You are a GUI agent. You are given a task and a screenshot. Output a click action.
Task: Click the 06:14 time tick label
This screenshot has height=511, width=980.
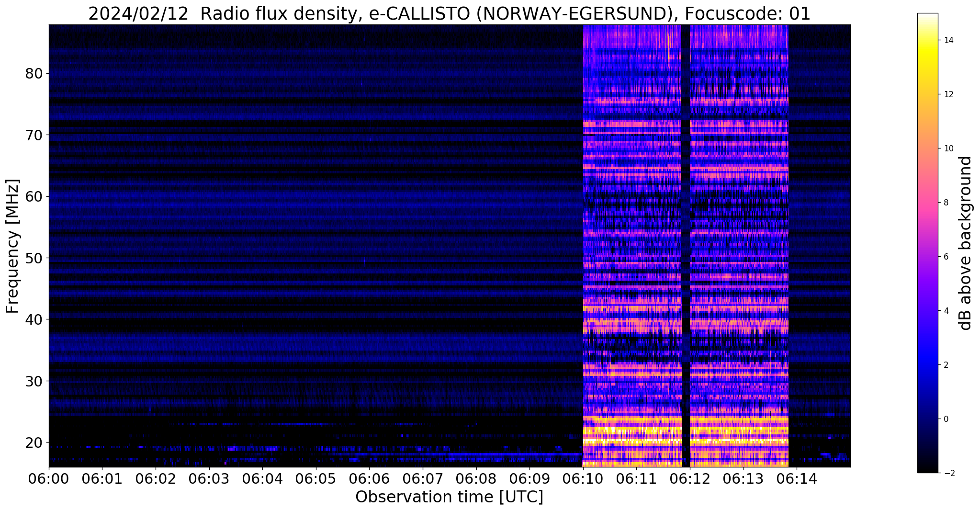[797, 478]
